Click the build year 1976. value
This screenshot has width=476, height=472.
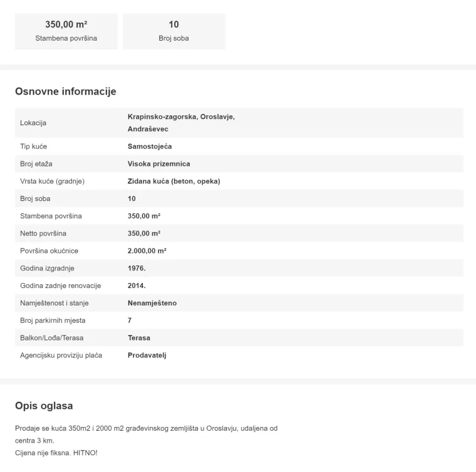(x=137, y=269)
